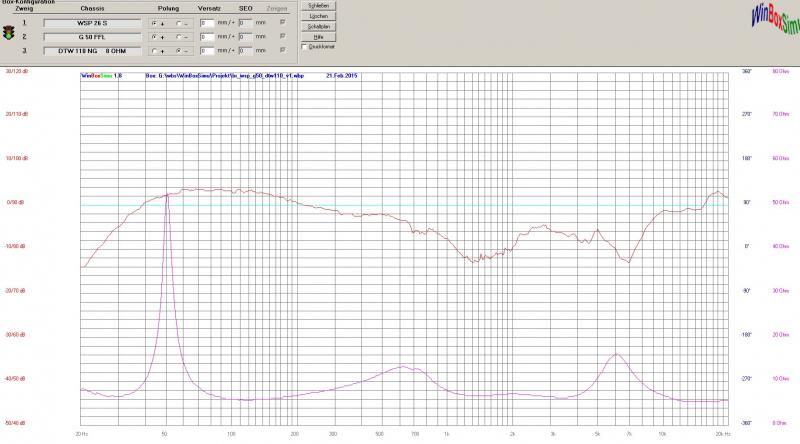
Task: Click the impedance peak at 50 Hz
Action: tap(166, 198)
